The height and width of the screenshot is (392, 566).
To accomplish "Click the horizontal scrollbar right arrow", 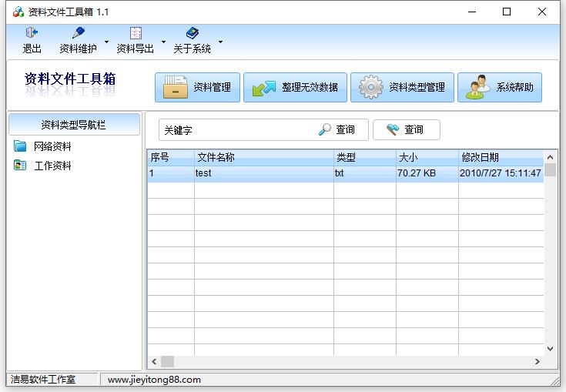I will tap(538, 361).
